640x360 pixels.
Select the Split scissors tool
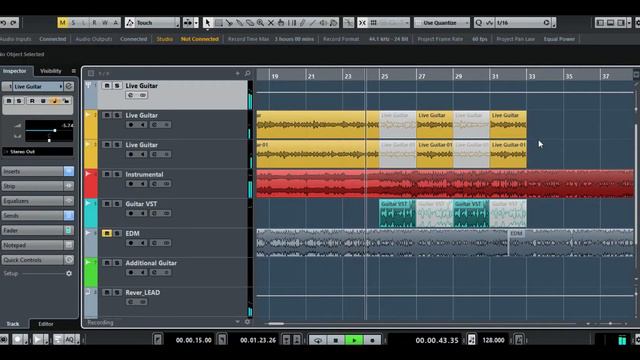tap(229, 23)
